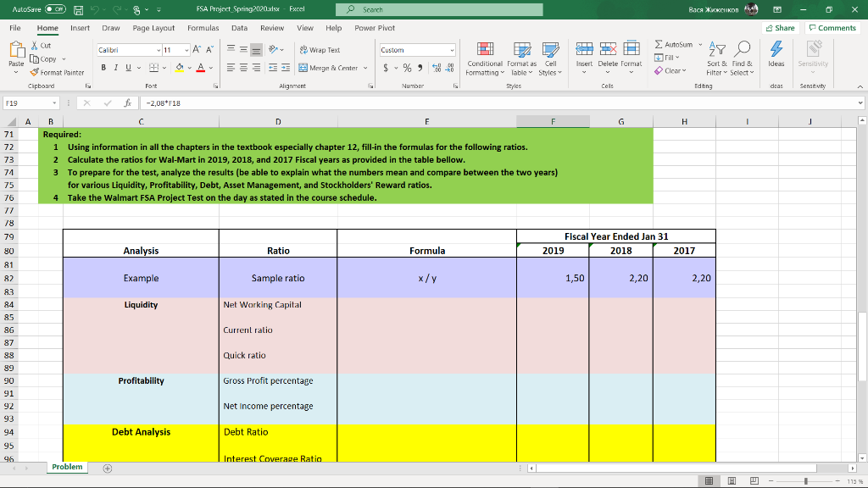Click the zoom slider handle

[x=806, y=481]
